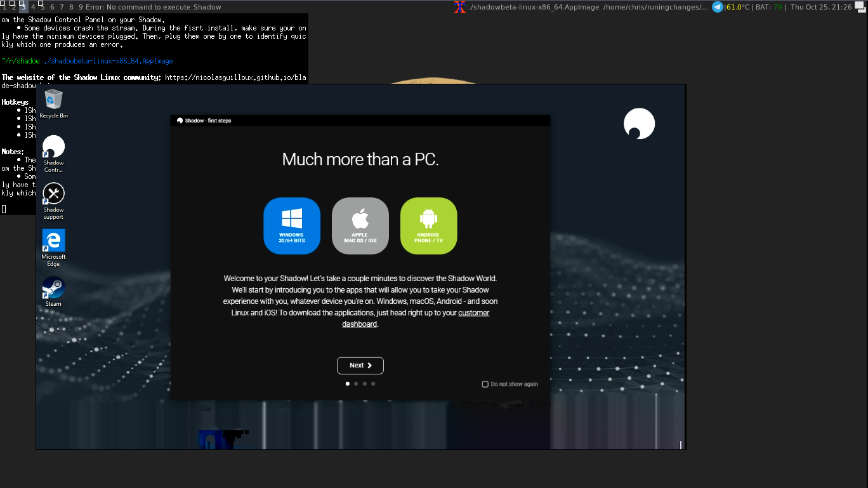Click the "Much more than a PC." heading

(x=360, y=159)
